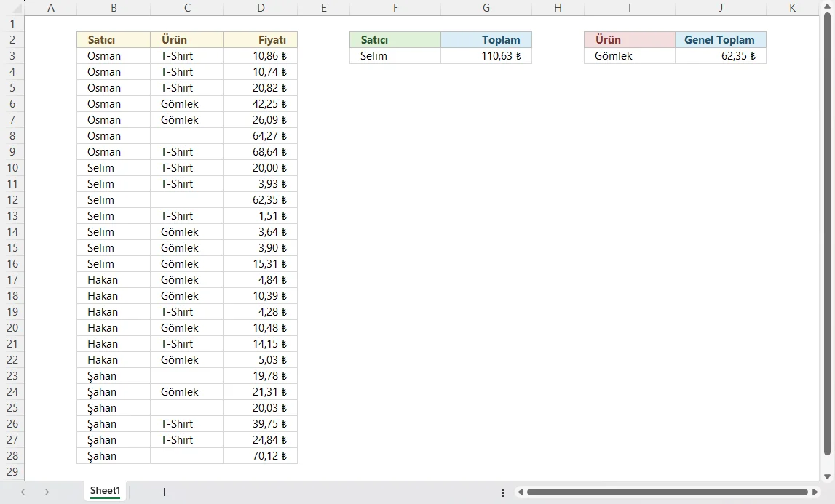Select the 20,00 ₺ price cell

(x=261, y=168)
